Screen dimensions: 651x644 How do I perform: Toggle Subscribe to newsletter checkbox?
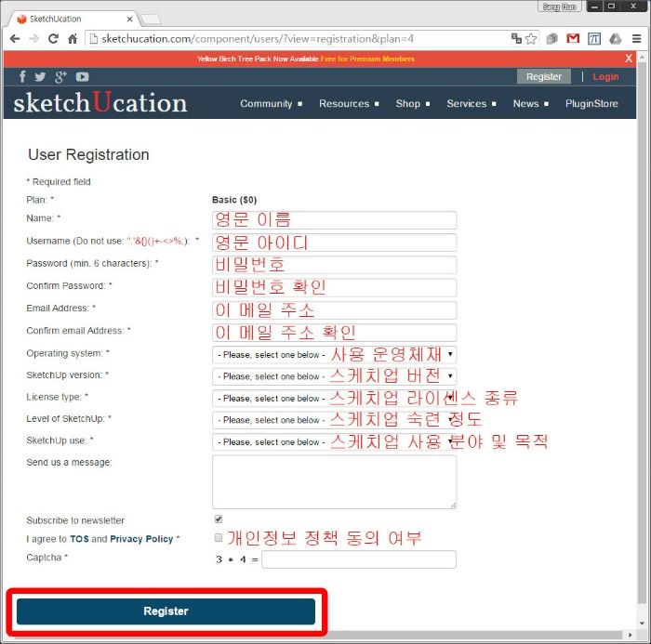point(219,519)
